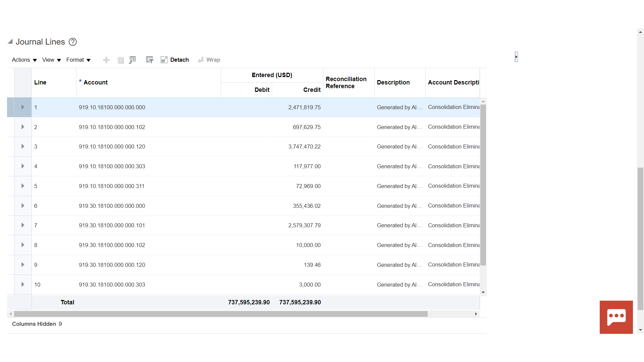Click the Columns Hidden 9 label
This screenshot has height=362, width=644.
point(37,324)
